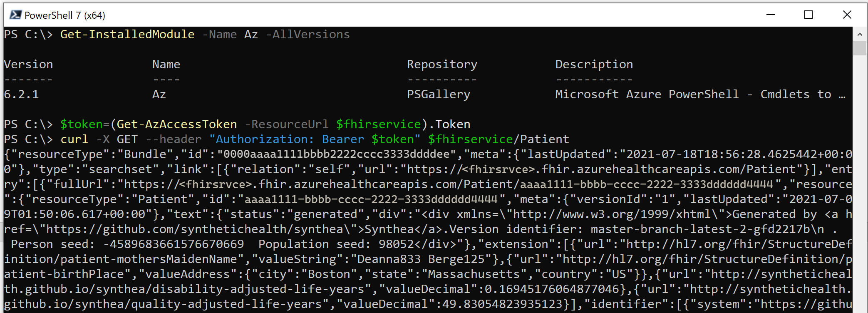Click 'Microsoft Azure PowerShell' description text
Screen dimensions: 868x313
click(x=647, y=94)
